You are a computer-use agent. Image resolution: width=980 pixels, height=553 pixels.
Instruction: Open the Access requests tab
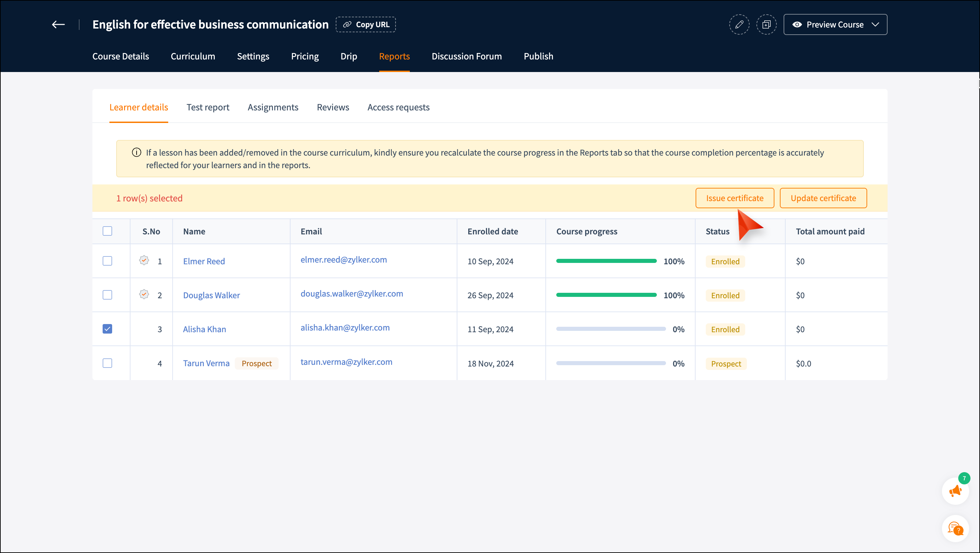[x=398, y=107]
